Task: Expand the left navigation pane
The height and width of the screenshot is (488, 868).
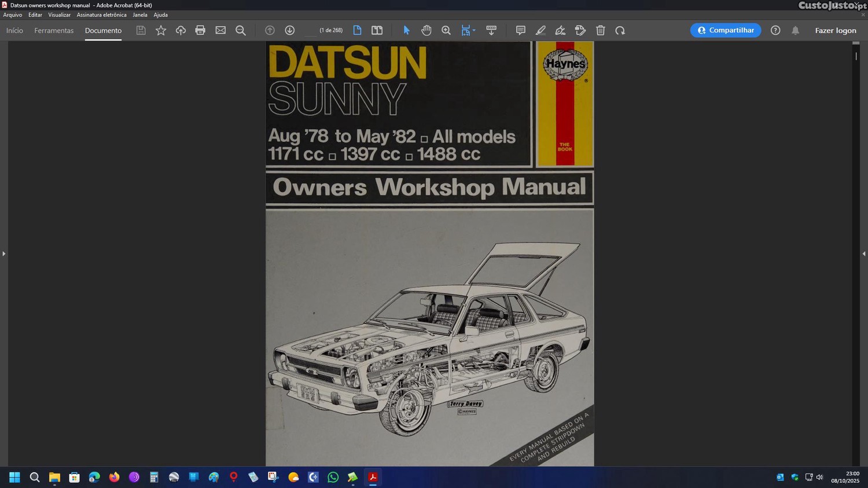Action: 4,254
